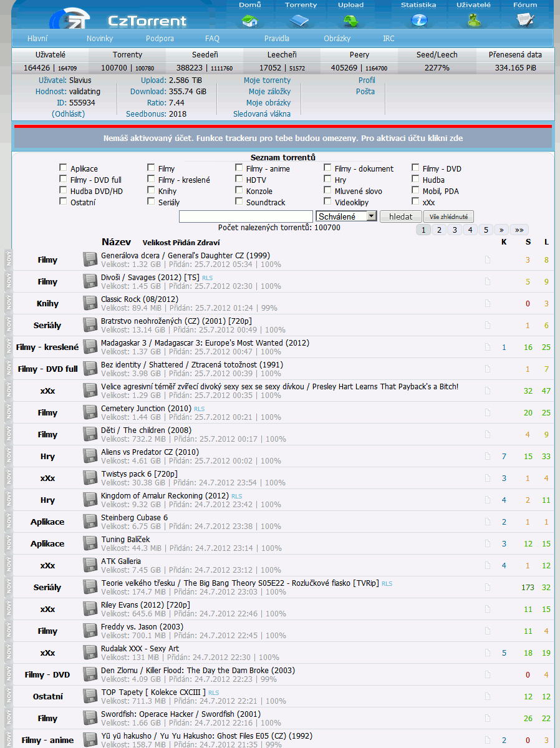Image resolution: width=560 pixels, height=748 pixels.
Task: Click the CzTorrent logo
Action: (x=118, y=19)
